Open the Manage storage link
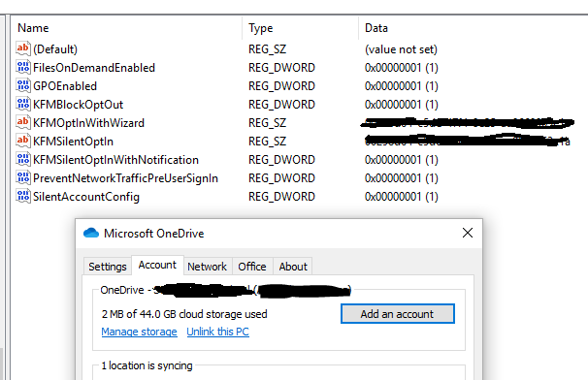 139,332
